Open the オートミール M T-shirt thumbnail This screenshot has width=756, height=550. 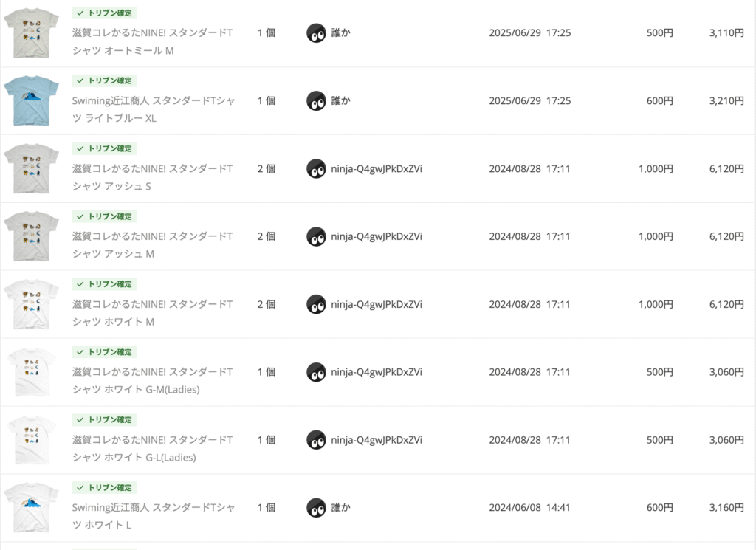[31, 33]
